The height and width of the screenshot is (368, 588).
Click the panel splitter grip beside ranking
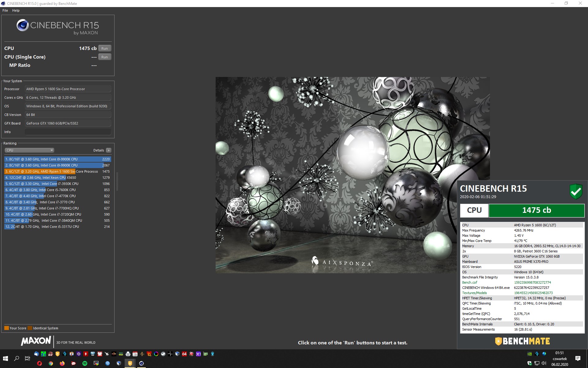[x=117, y=181]
